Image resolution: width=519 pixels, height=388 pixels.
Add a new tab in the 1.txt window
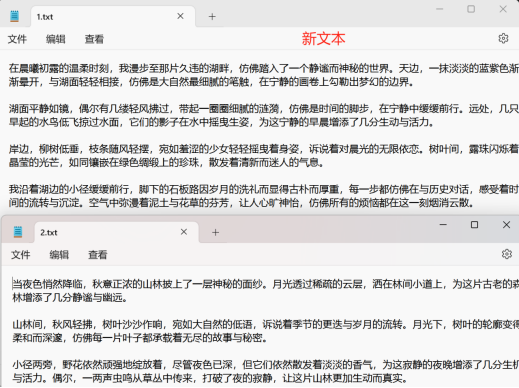[212, 16]
